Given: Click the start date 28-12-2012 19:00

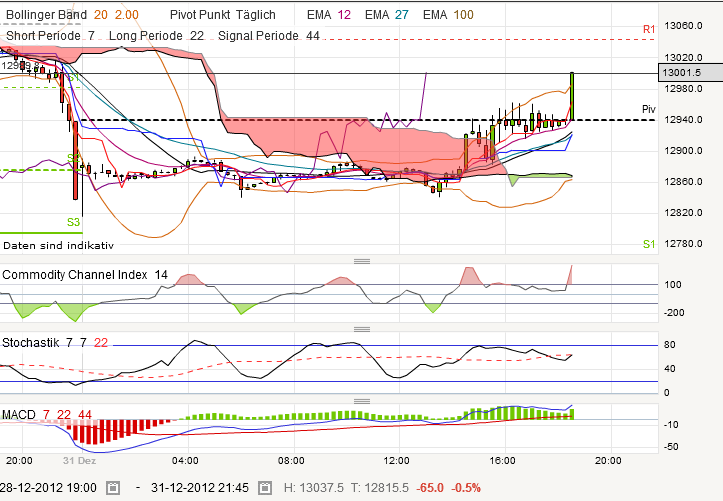Looking at the screenshot, I should (48, 487).
